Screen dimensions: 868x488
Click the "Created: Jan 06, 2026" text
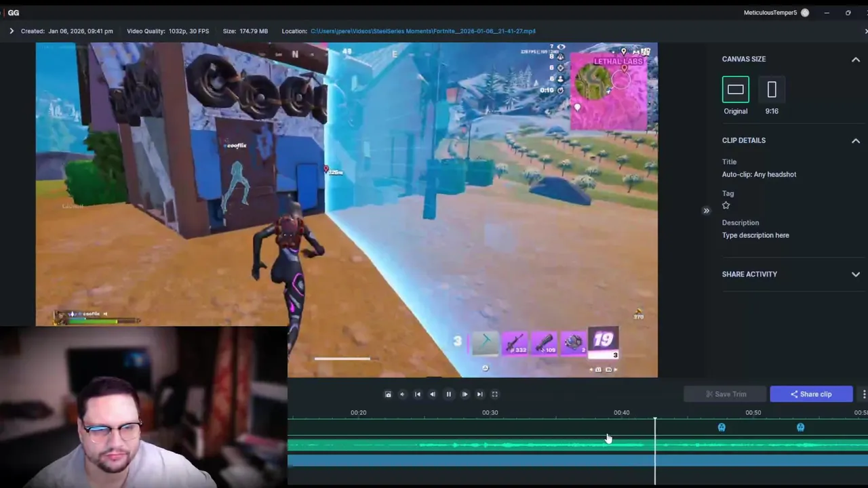pos(67,31)
